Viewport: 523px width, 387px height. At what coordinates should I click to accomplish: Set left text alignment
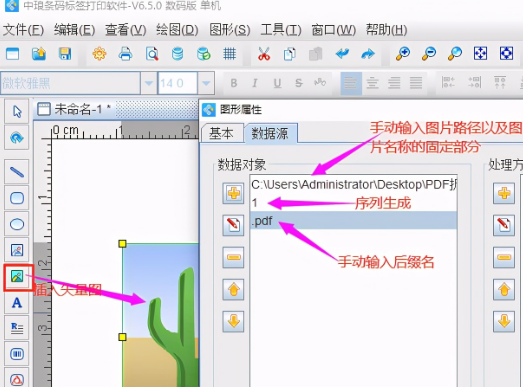pyautogui.click(x=351, y=83)
